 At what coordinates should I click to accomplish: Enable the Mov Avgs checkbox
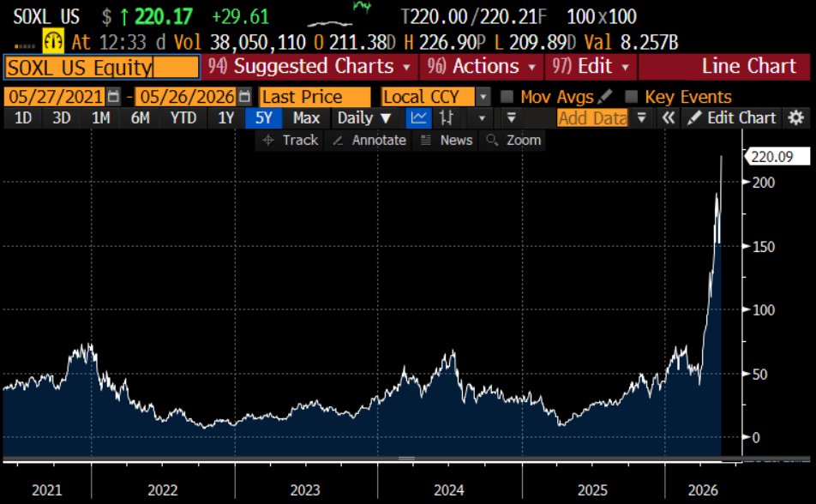click(x=507, y=96)
